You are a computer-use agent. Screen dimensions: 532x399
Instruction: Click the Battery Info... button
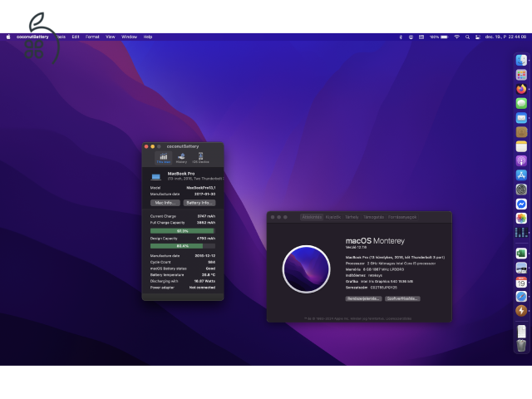[x=199, y=203]
